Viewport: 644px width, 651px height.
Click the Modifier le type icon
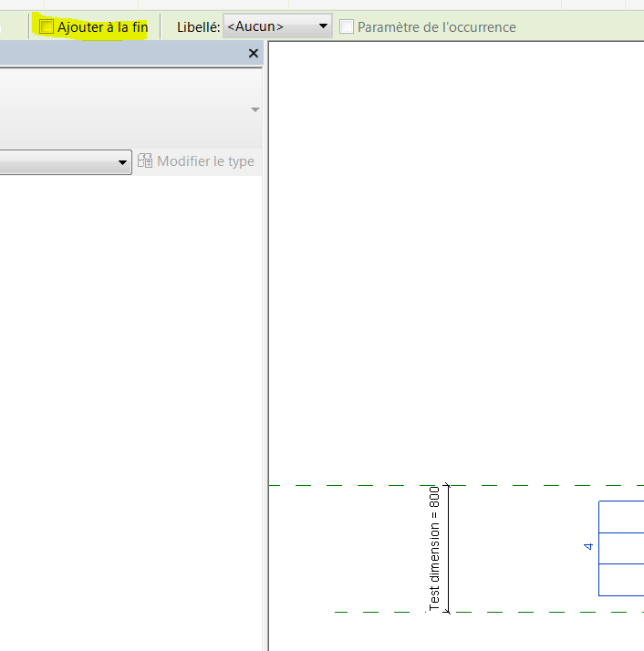[145, 161]
